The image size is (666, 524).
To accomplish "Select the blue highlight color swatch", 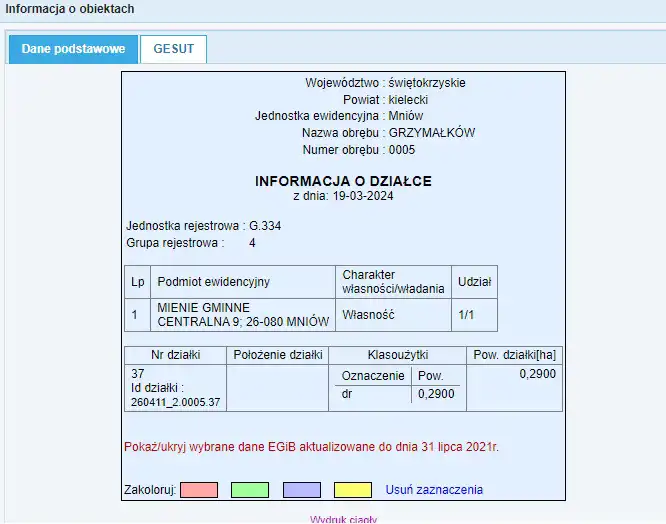I will tap(301, 490).
